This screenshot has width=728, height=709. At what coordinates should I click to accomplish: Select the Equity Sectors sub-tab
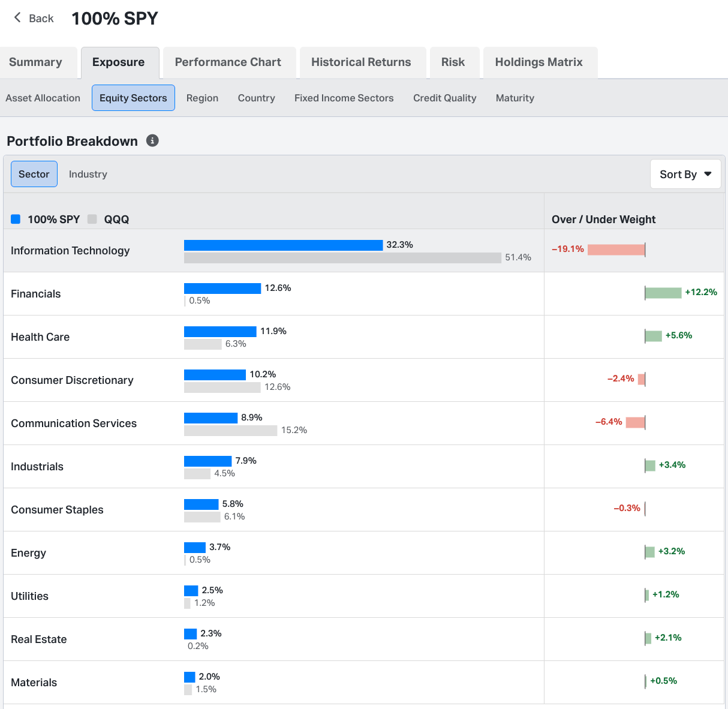[x=133, y=98]
